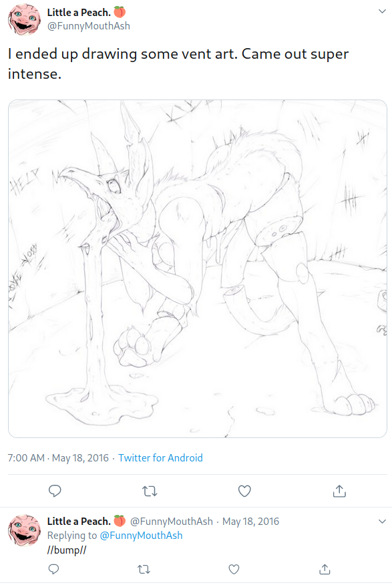The image size is (392, 585).
Task: Expand the //bump// reply's chevron menu
Action: point(382,521)
